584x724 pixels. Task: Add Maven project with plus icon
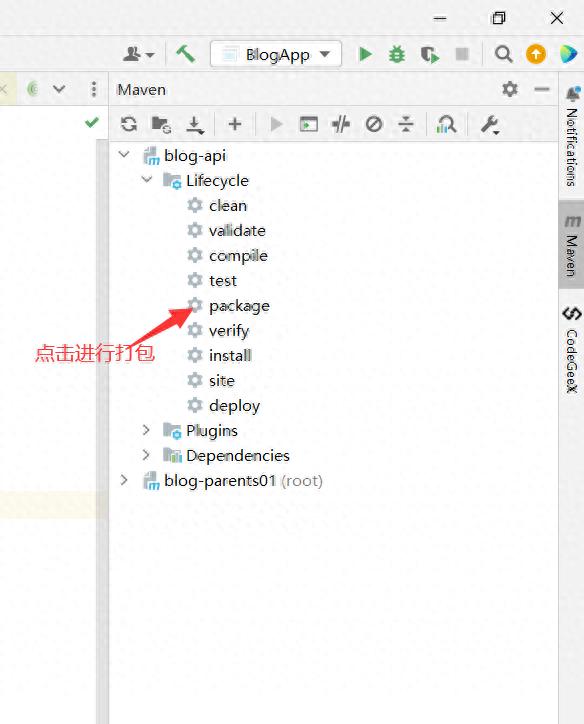pos(235,124)
